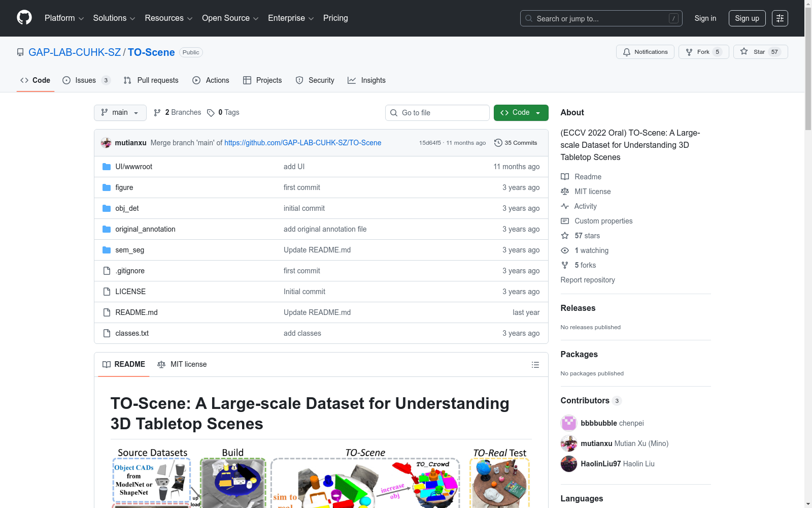Click the TO-Real Test figure thumbnail
This screenshot has width=812, height=508.
point(500,478)
